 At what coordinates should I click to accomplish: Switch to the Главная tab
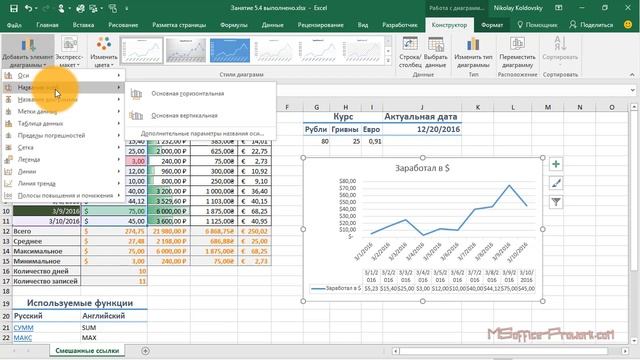(47, 25)
